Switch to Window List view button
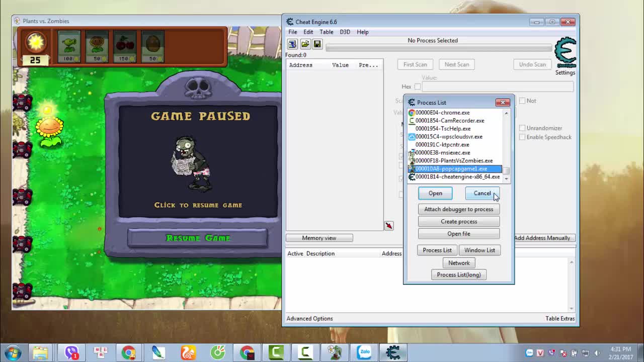 (479, 250)
